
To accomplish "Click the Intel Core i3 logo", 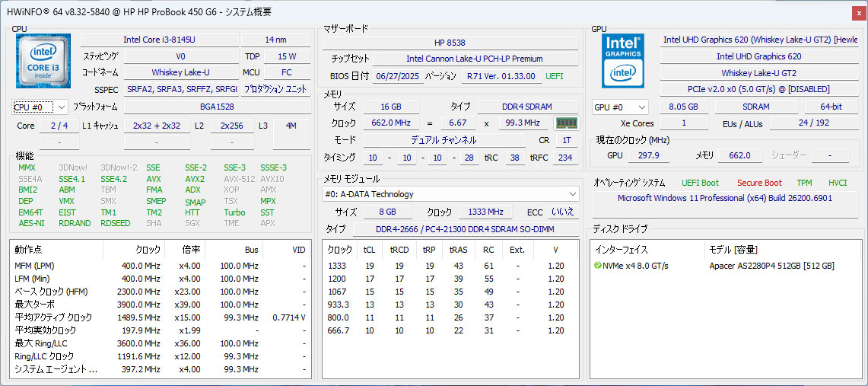I will tap(43, 61).
